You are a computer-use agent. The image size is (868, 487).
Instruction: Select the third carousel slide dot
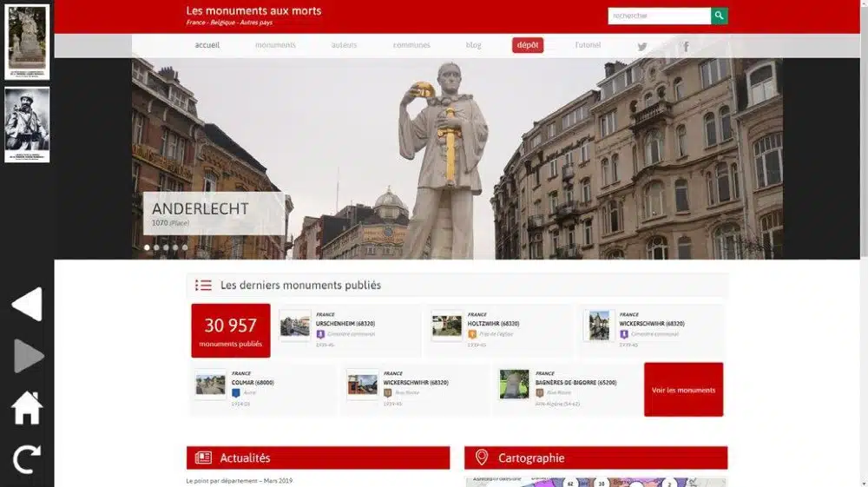coord(166,247)
